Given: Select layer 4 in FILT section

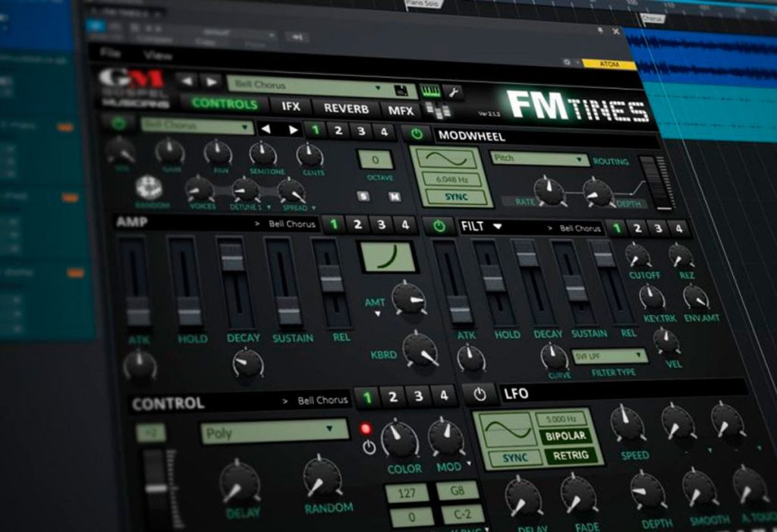Looking at the screenshot, I should [x=679, y=228].
